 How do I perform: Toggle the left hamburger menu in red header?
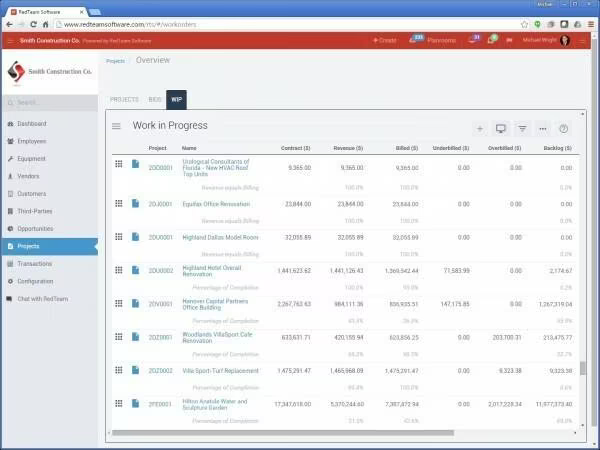click(x=11, y=41)
